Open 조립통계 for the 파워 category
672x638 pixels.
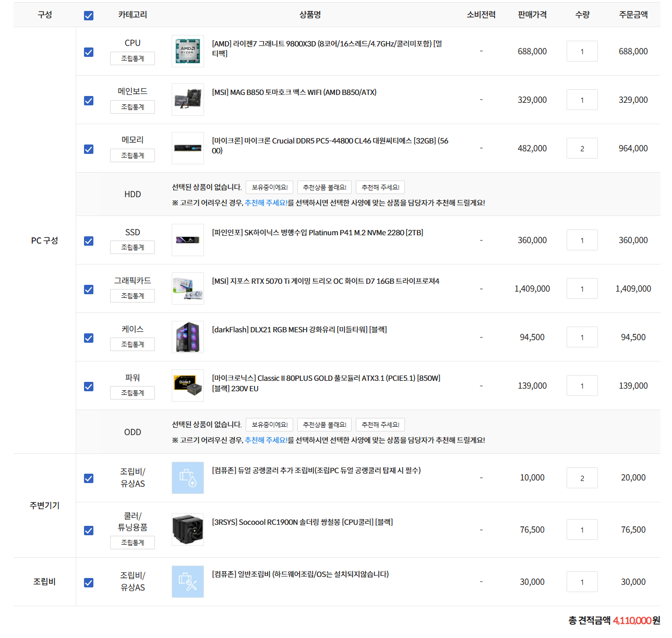[x=133, y=393]
